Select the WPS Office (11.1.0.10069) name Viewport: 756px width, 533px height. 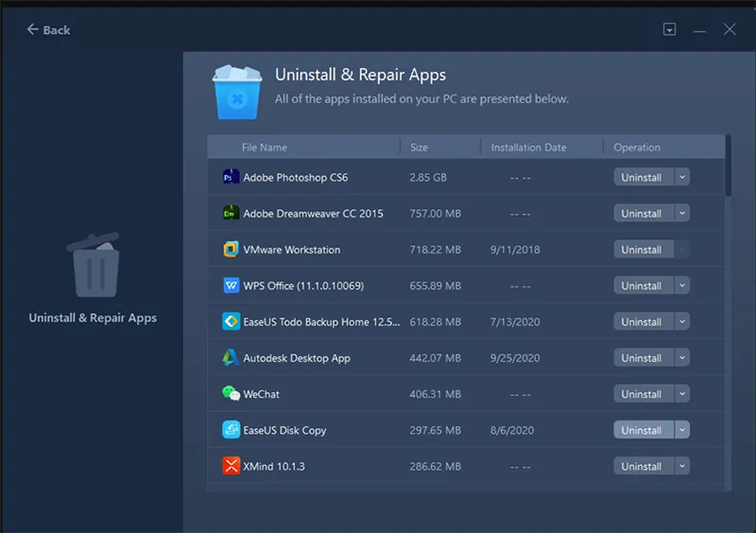(x=303, y=286)
